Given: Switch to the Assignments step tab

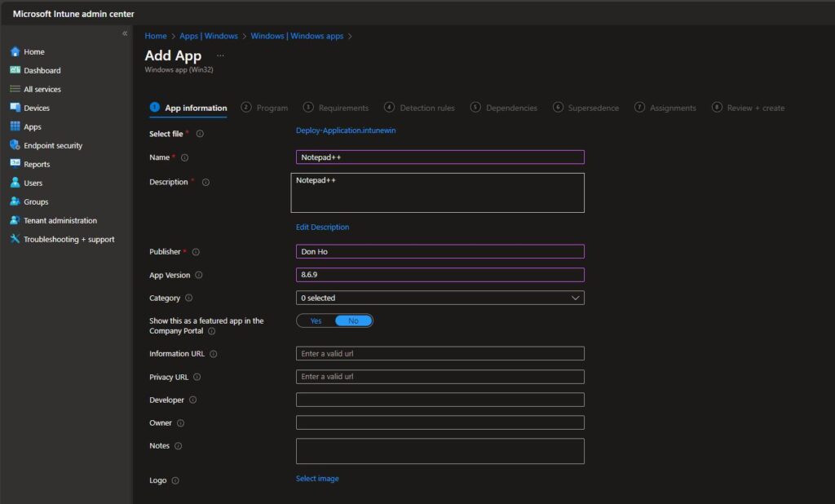Looking at the screenshot, I should coord(665,108).
